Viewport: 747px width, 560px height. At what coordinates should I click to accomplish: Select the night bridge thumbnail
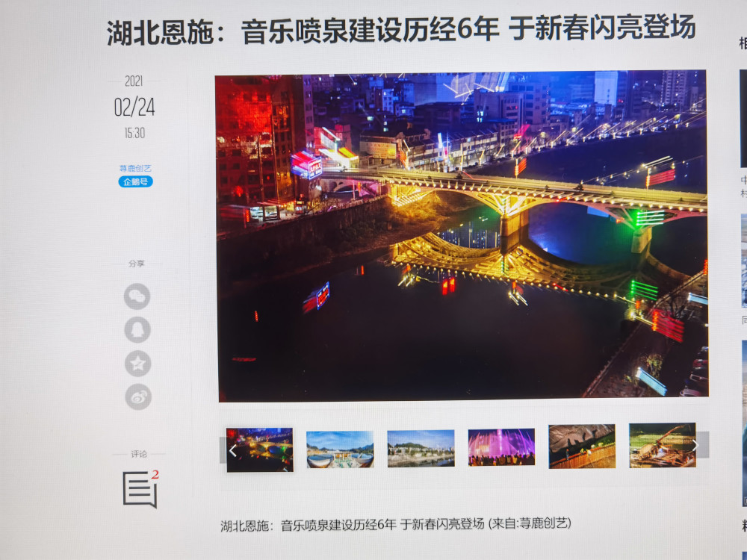260,450
